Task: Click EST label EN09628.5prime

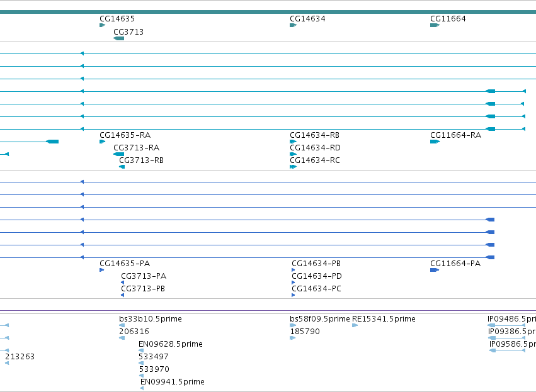Action: [x=170, y=344]
